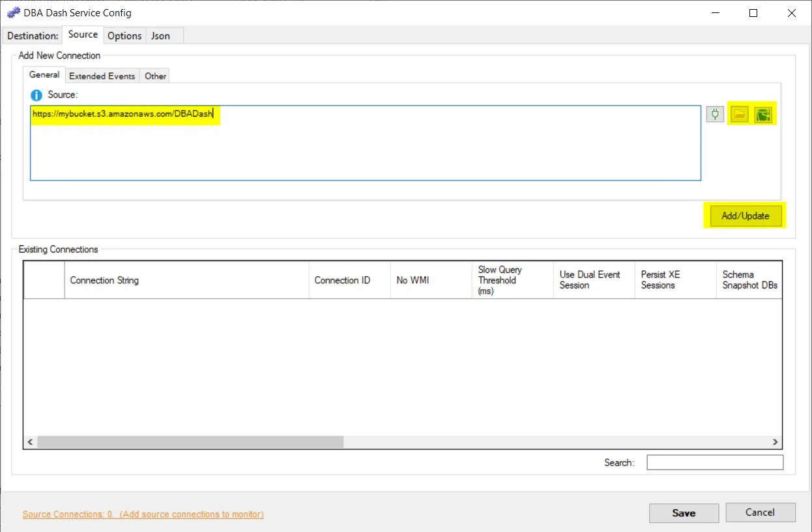Select the Extended Events sub-tab
Screen dimensions: 812x532
tap(102, 76)
